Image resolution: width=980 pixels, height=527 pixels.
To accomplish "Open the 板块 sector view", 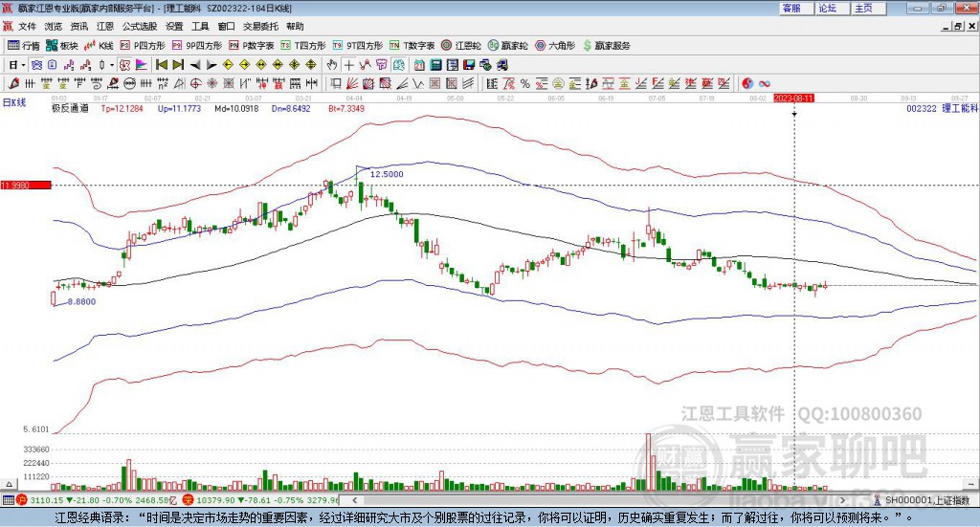I will click(62, 46).
